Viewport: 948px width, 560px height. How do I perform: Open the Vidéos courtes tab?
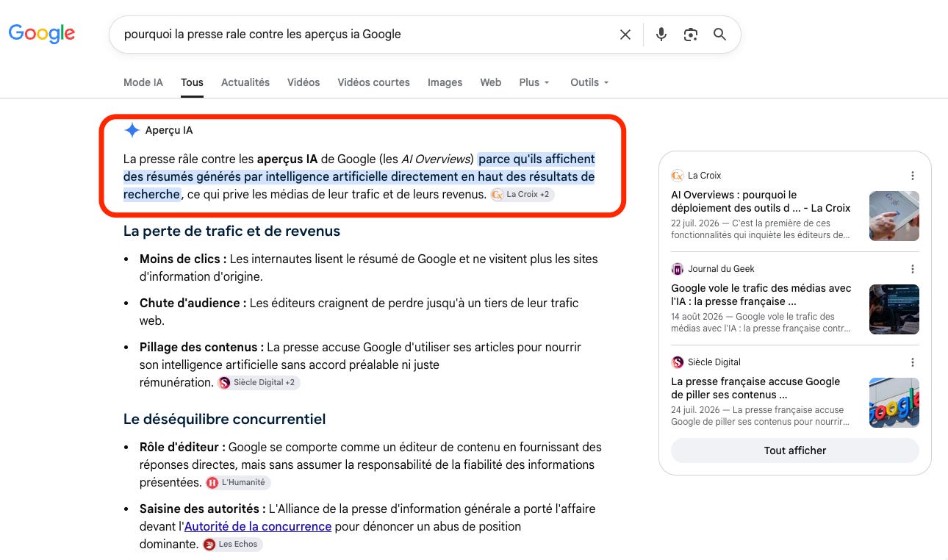[x=374, y=82]
